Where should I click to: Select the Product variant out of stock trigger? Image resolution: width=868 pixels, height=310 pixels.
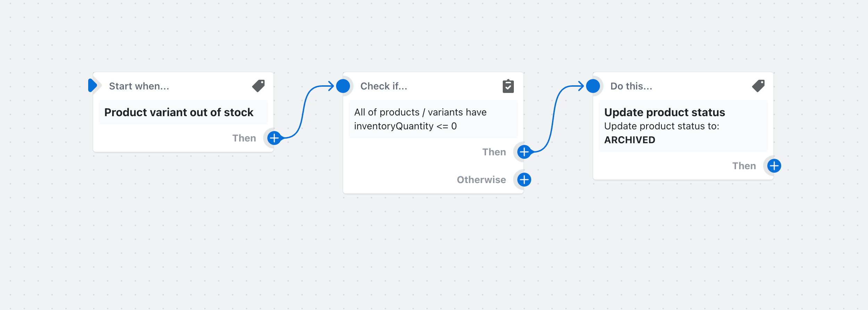pos(179,112)
